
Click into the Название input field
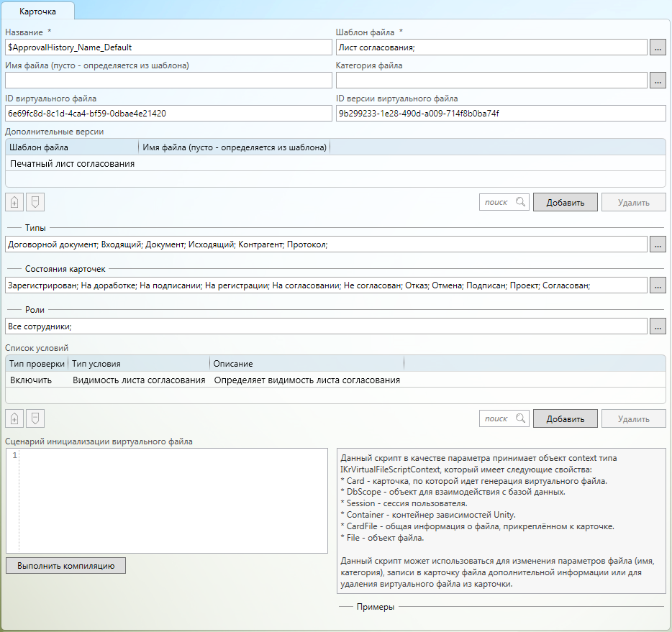[165, 47]
